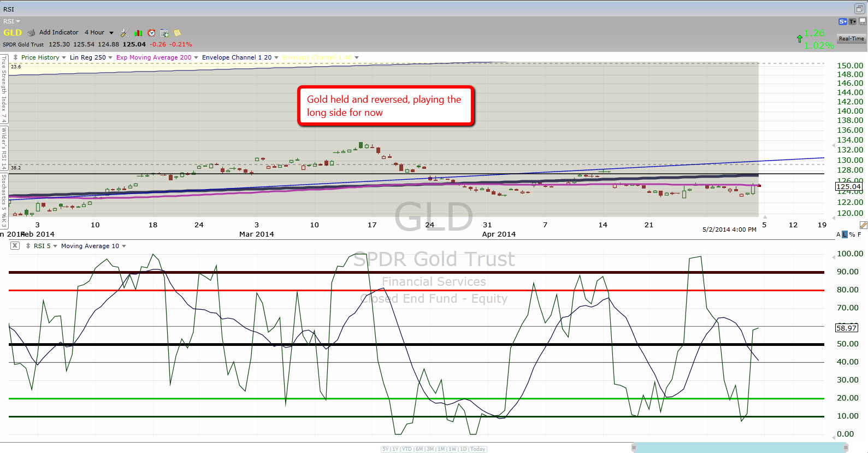Click the 125.04 current price label

click(849, 187)
